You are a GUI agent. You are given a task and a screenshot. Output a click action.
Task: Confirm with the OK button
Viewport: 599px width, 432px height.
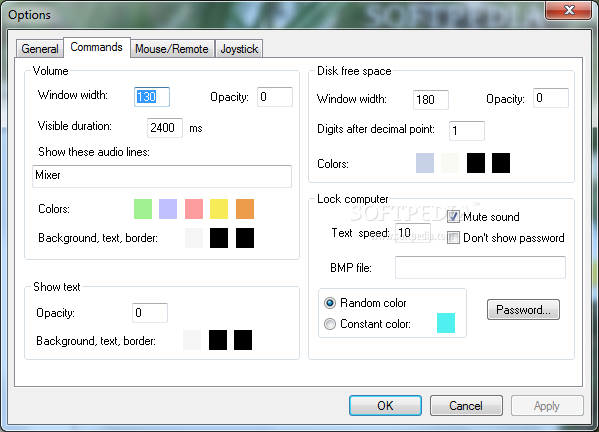click(x=385, y=405)
